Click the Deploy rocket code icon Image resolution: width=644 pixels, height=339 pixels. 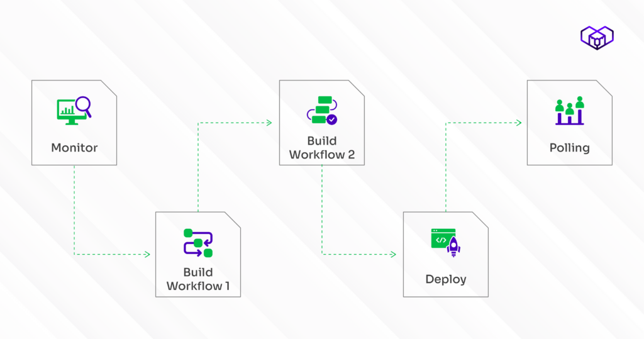coord(445,243)
